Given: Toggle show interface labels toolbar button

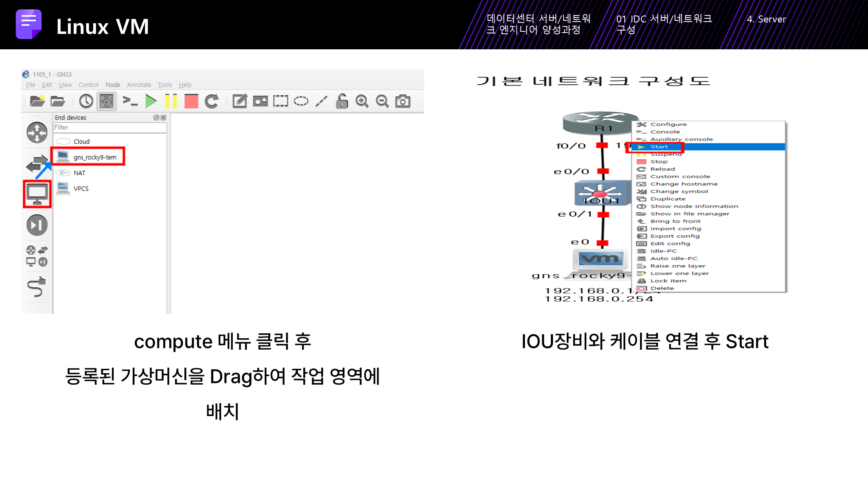Looking at the screenshot, I should pyautogui.click(x=107, y=101).
